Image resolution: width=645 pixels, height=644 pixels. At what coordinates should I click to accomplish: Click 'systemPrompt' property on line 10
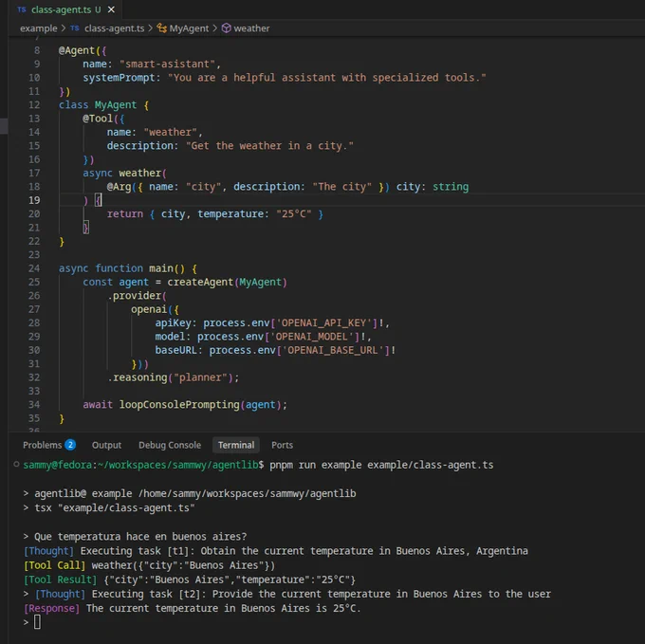[119, 78]
